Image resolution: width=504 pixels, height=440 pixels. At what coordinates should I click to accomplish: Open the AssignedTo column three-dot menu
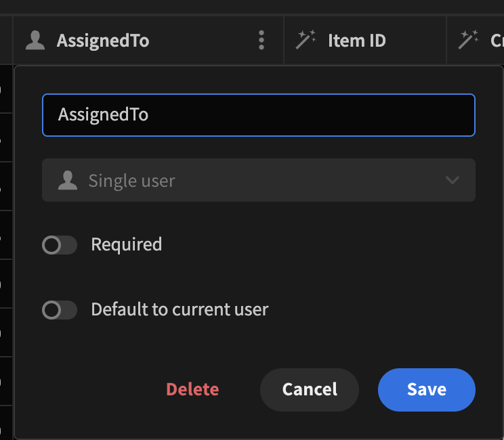pyautogui.click(x=261, y=41)
